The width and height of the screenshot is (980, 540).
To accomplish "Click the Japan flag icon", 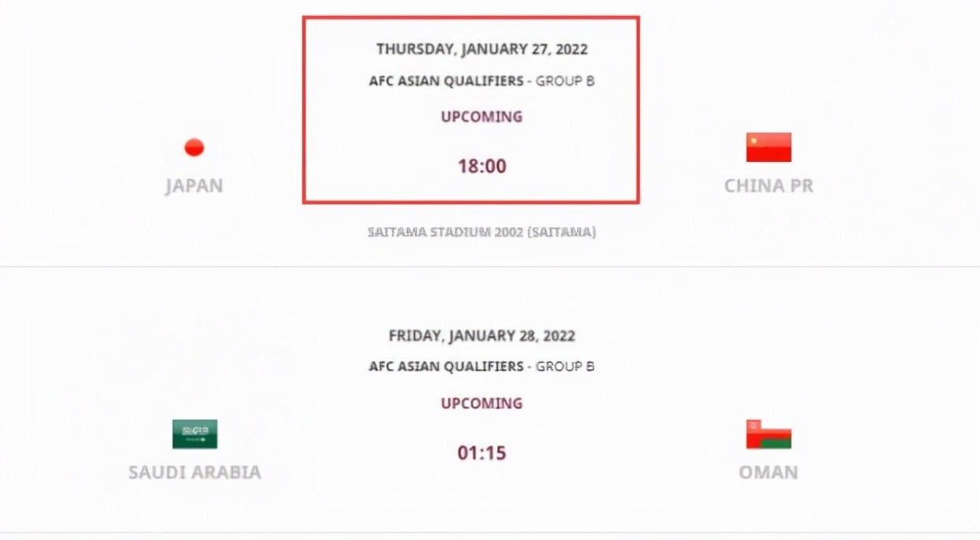I will coord(194,148).
